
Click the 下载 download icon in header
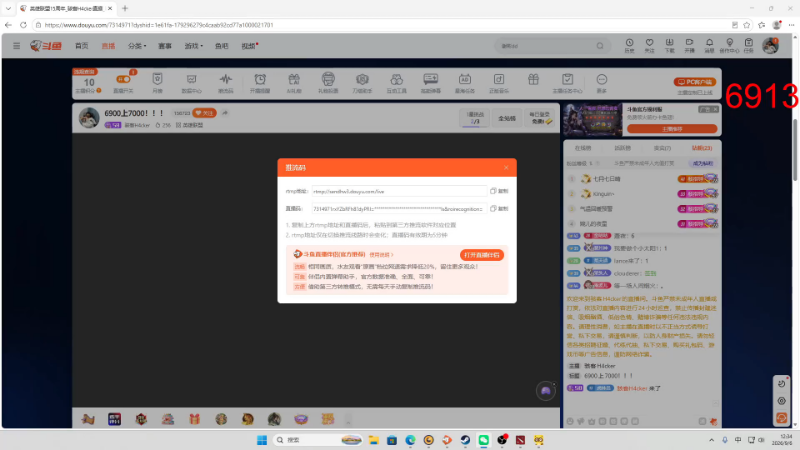click(669, 45)
